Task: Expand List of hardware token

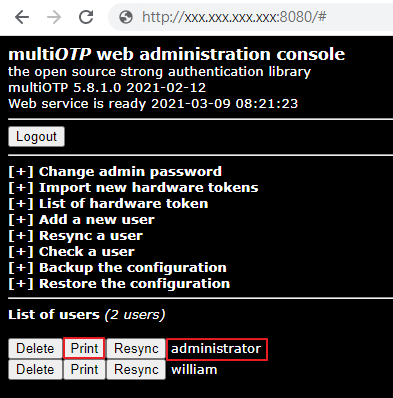Action: (108, 204)
